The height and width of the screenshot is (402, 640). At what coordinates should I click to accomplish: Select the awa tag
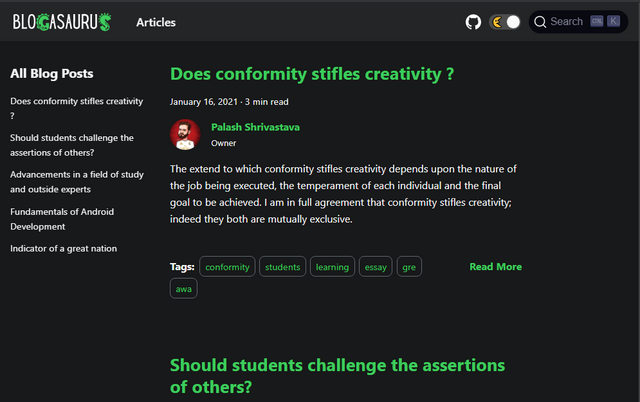click(184, 289)
